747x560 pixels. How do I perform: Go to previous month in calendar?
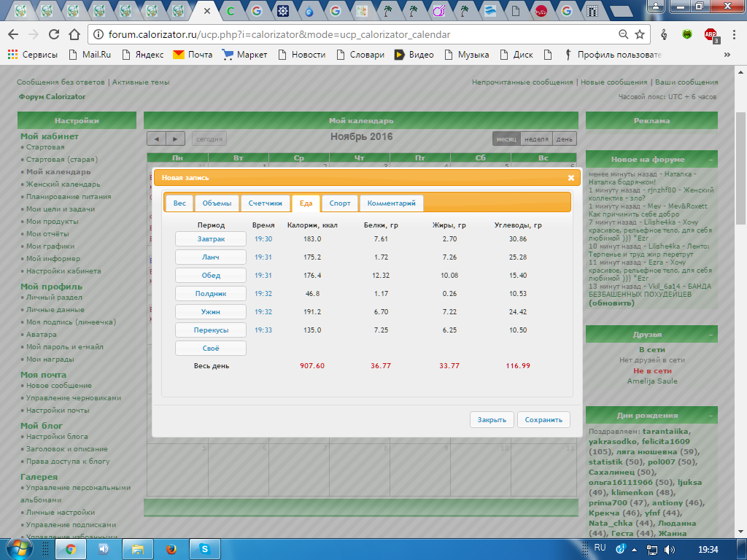(156, 139)
